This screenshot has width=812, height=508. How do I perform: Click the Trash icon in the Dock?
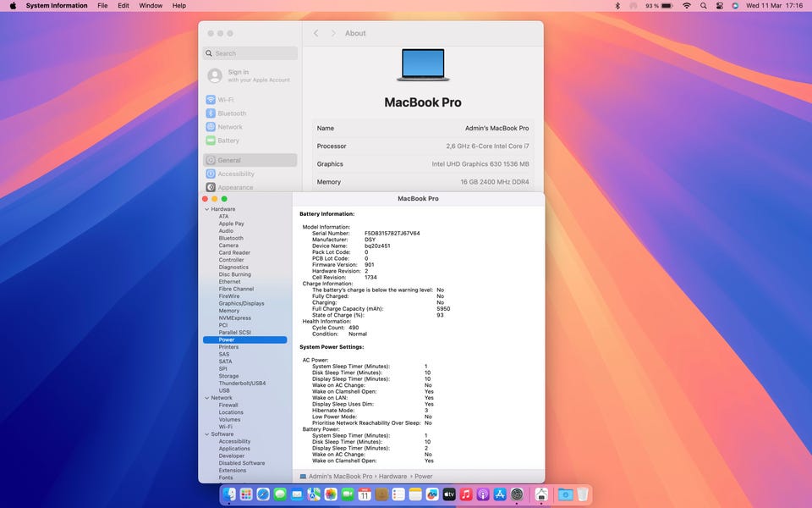(x=584, y=494)
